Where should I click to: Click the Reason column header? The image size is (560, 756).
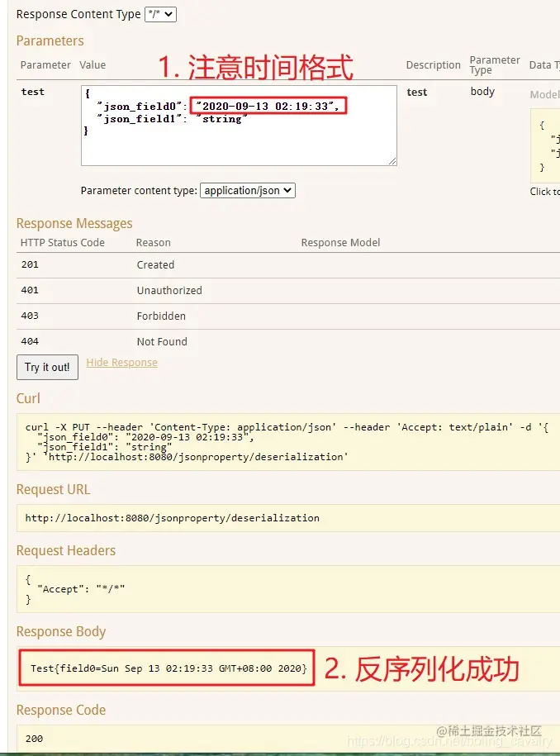coord(154,243)
